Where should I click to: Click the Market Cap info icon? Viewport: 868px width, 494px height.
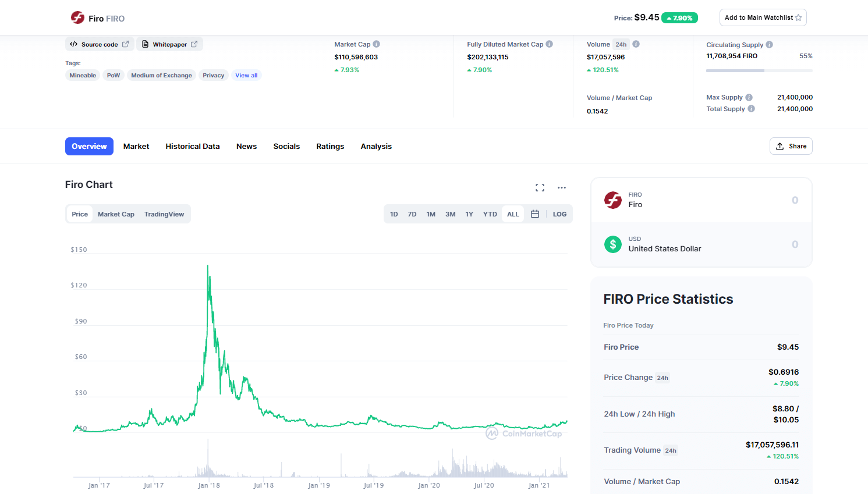click(376, 44)
